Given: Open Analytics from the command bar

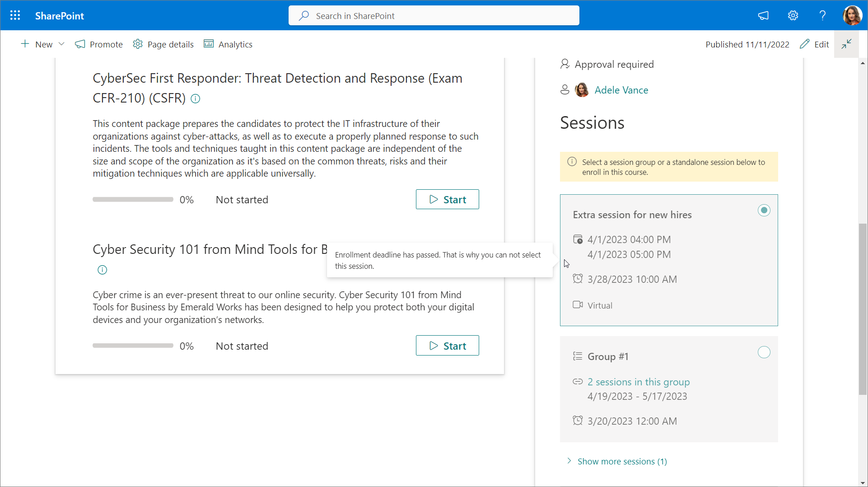Looking at the screenshot, I should pos(228,44).
